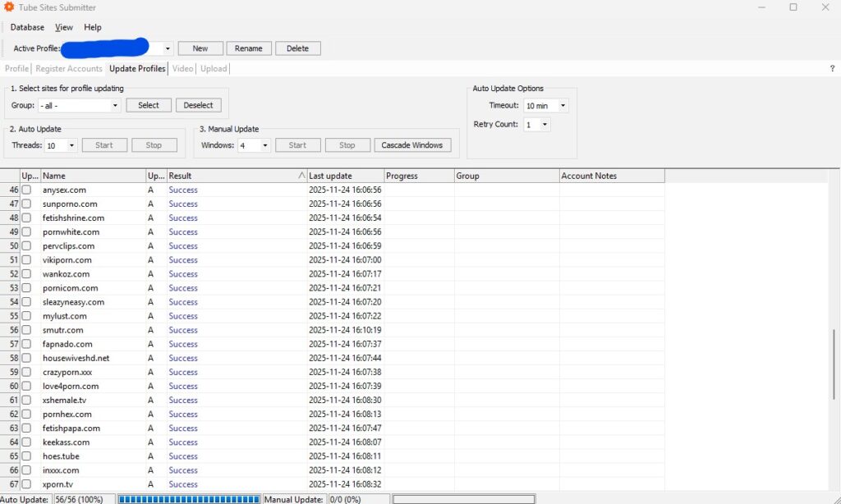Switch to the Video tab

point(182,69)
